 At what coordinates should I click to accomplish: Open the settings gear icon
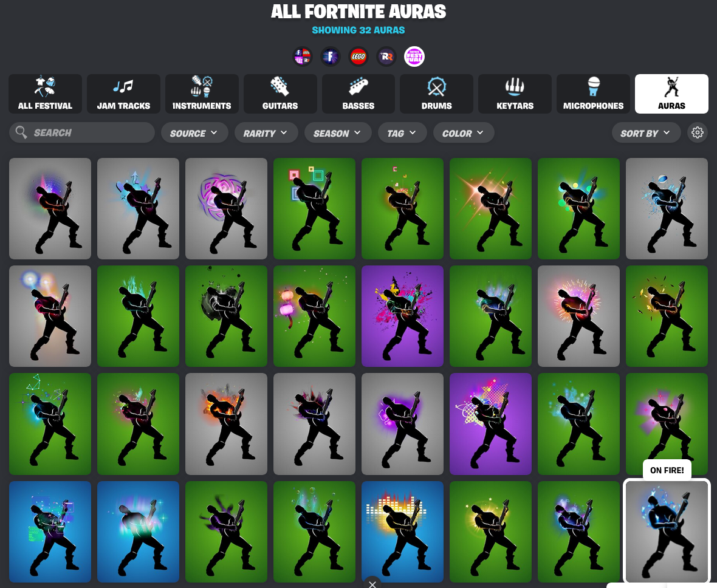698,132
